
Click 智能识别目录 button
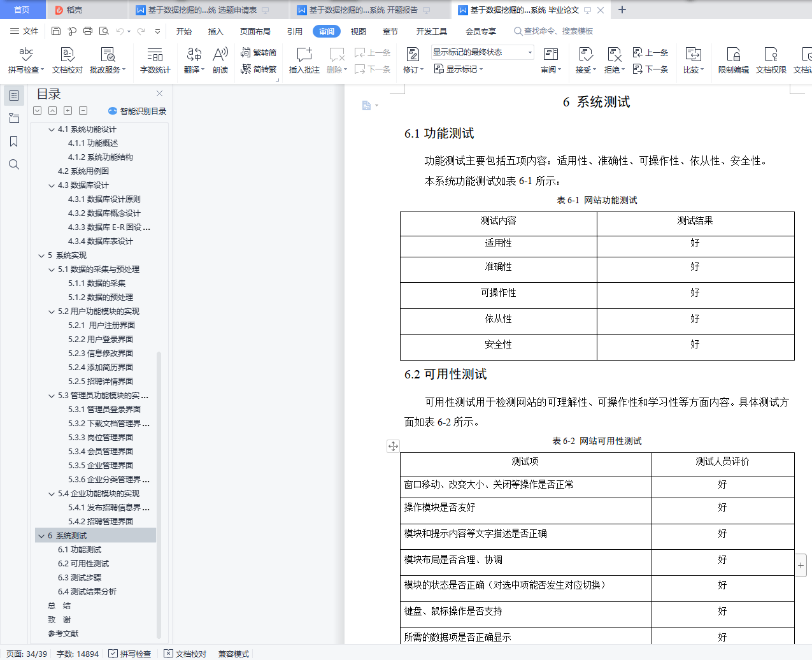(x=138, y=111)
